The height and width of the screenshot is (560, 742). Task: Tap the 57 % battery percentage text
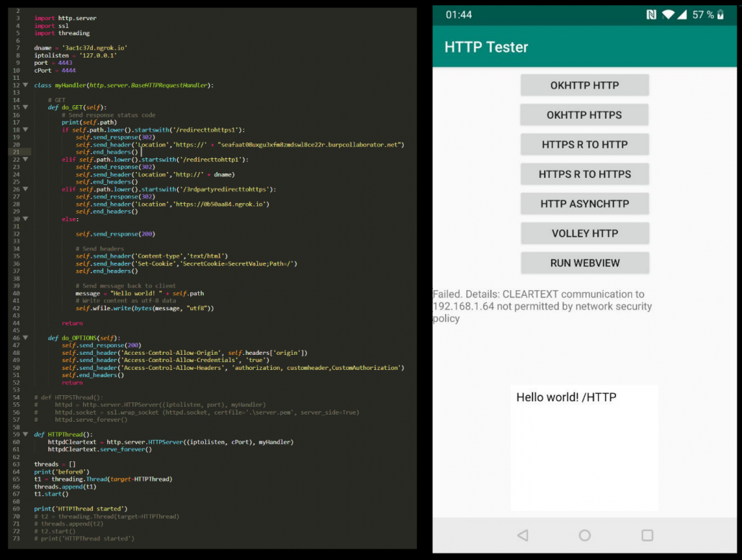703,14
